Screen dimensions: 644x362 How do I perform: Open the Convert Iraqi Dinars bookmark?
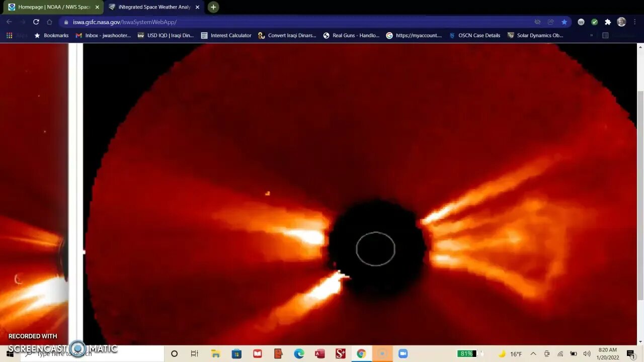287,36
